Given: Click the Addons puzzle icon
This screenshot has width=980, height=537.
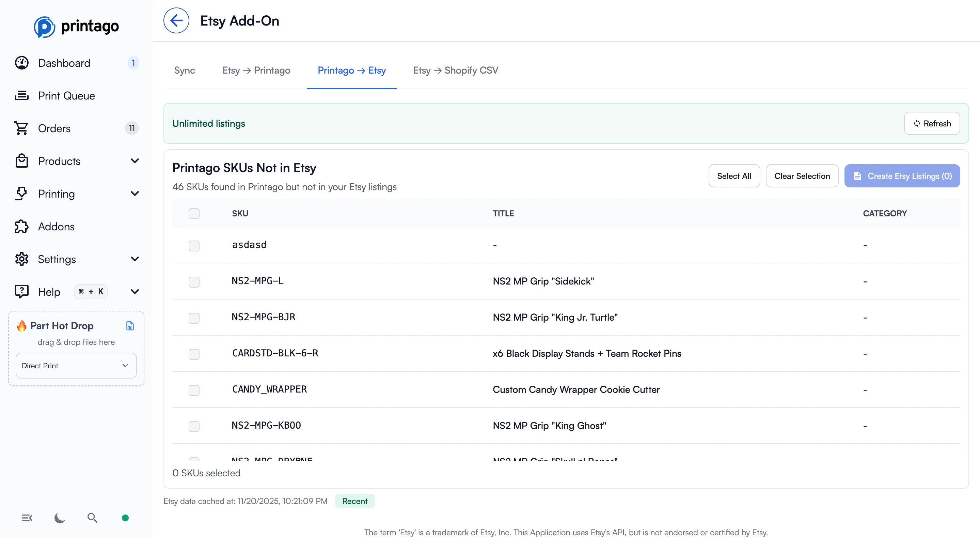Looking at the screenshot, I should (21, 227).
